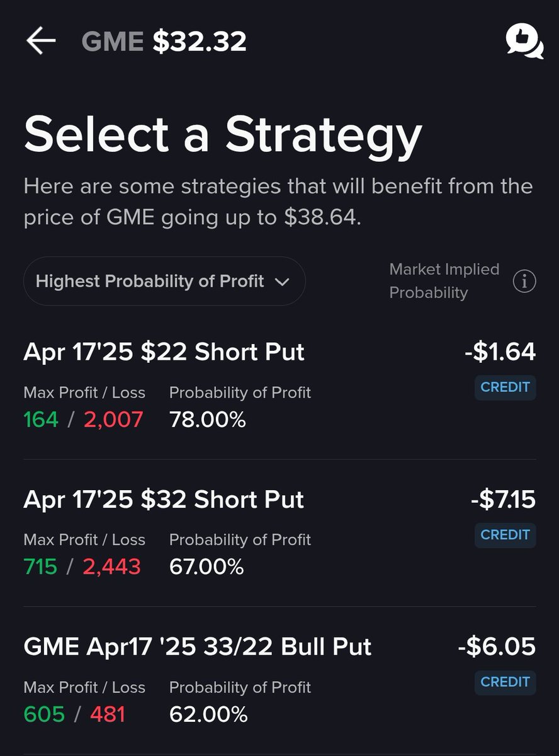Viewport: 559px width, 756px height.
Task: Tap CREDIT badge under -$1.64
Action: coord(505,387)
